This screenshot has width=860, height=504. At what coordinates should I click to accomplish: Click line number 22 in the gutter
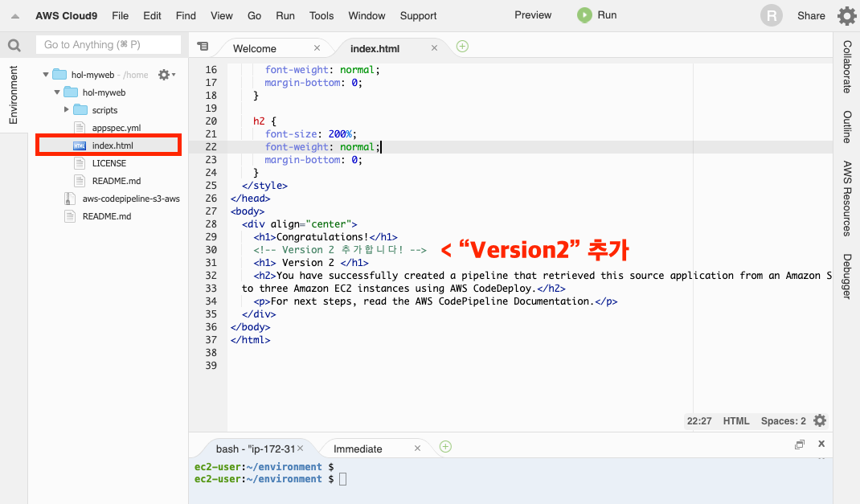tap(211, 147)
